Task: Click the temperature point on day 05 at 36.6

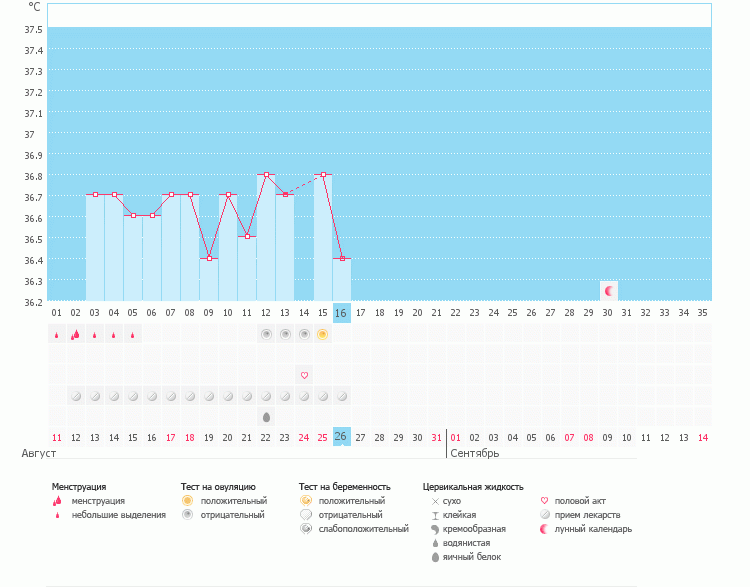Action: (133, 216)
